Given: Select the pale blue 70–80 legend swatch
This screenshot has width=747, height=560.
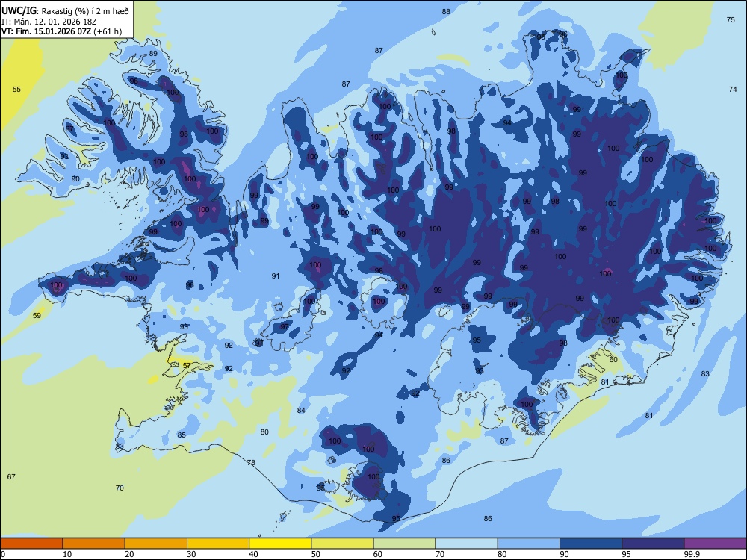Looking at the screenshot, I should click(x=467, y=544).
